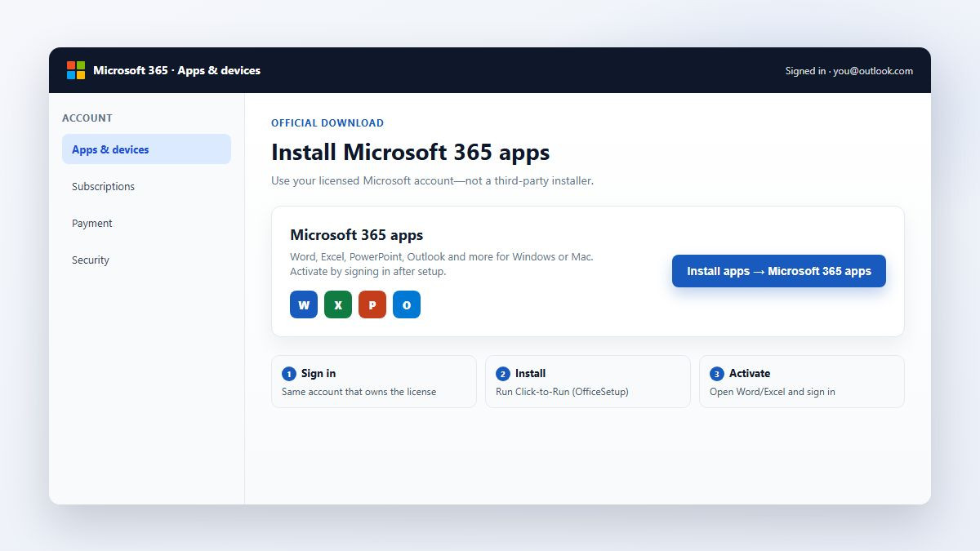980x551 pixels.
Task: Click 'Activate by signing in after setup.' text
Action: tap(368, 272)
